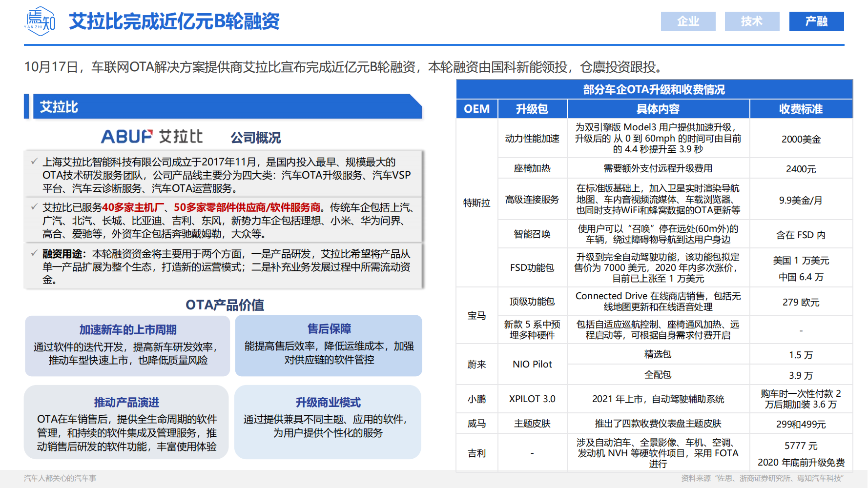Select the 蔚来 OEM cell

(477, 365)
